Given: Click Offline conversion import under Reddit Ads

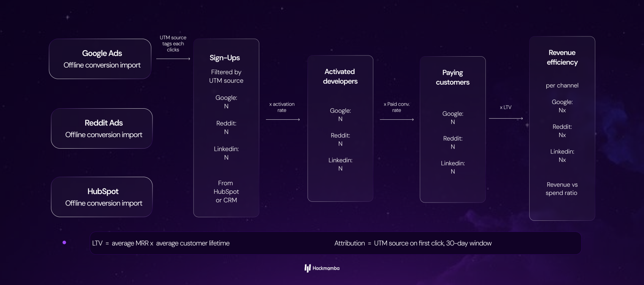Looking at the screenshot, I should click(103, 135).
